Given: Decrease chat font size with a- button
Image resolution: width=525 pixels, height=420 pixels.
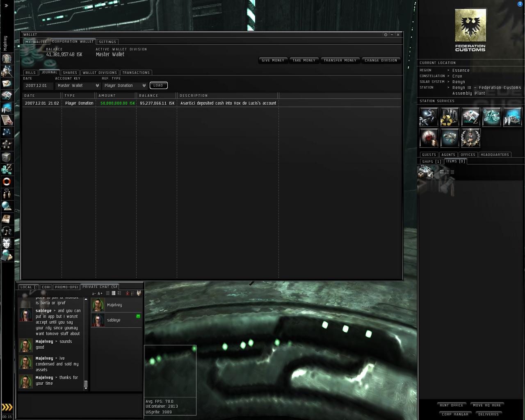Looking at the screenshot, I should (x=94, y=294).
